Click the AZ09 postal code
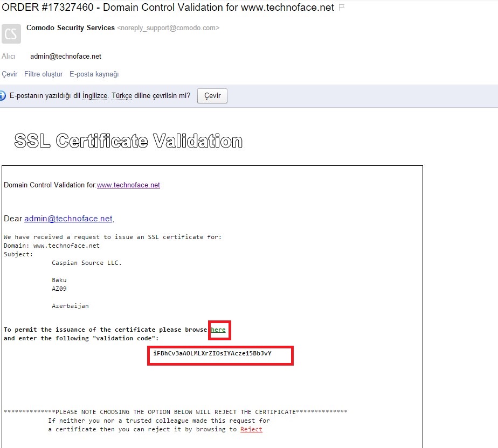 click(x=59, y=289)
